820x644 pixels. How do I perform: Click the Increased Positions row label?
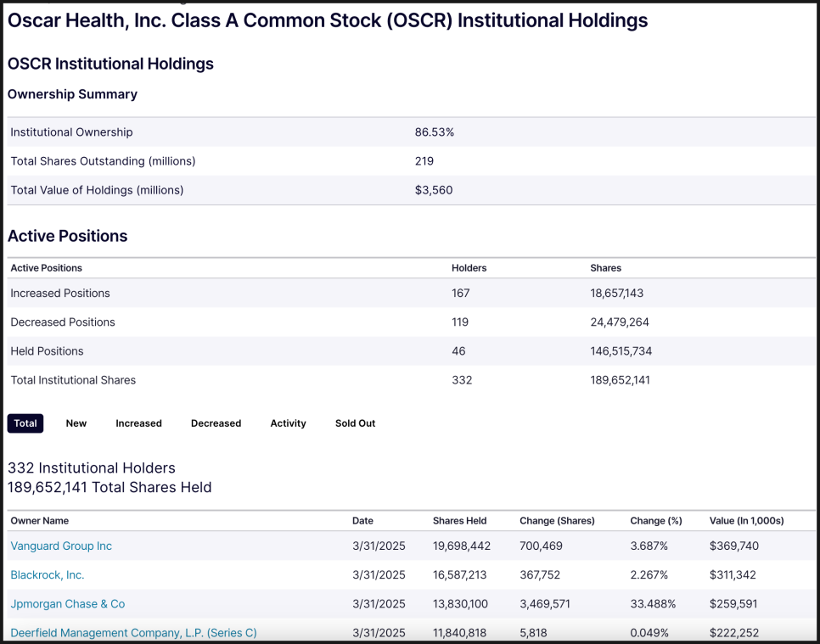(60, 294)
